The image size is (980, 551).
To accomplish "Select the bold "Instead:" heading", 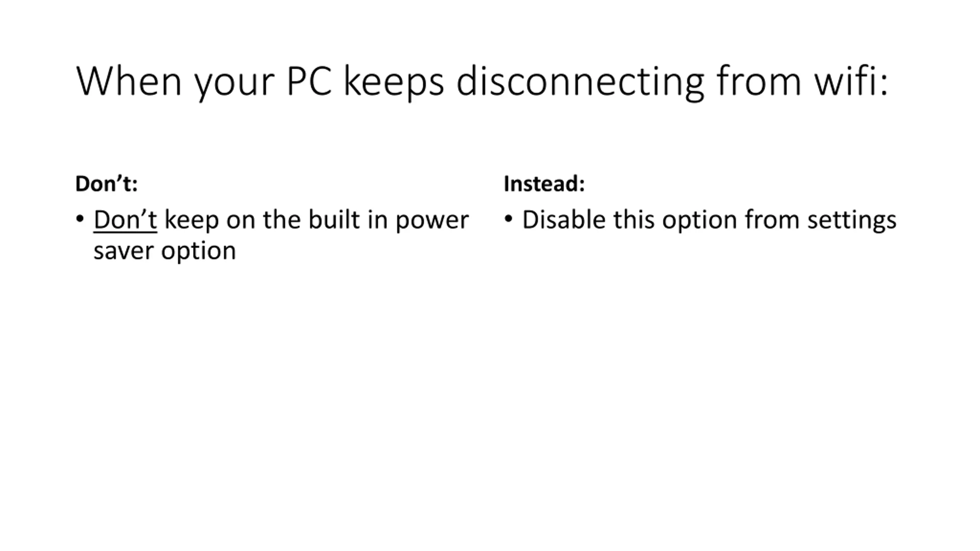I will (x=544, y=184).
